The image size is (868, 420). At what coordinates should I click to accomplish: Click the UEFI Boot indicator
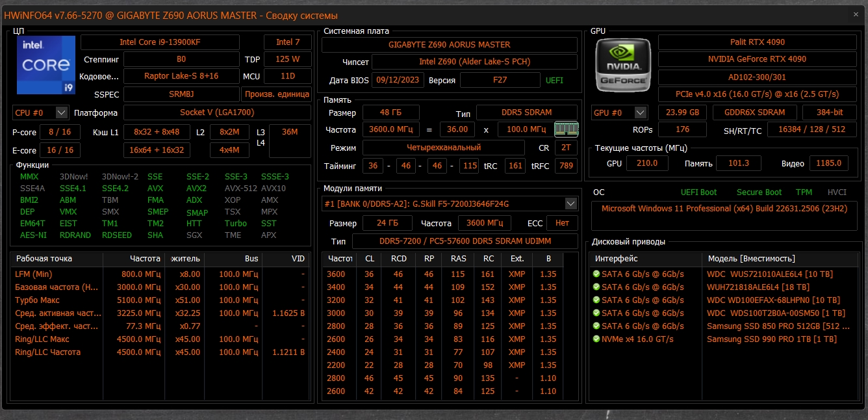pyautogui.click(x=698, y=192)
